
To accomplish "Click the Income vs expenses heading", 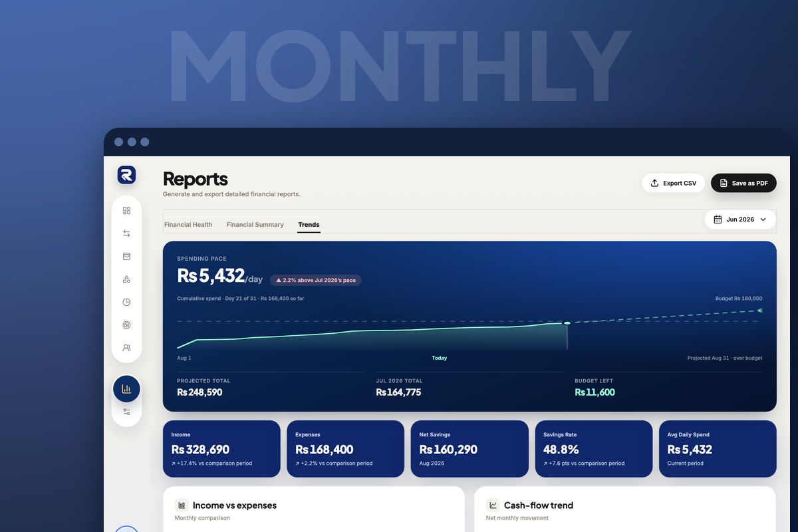I will (x=235, y=505).
